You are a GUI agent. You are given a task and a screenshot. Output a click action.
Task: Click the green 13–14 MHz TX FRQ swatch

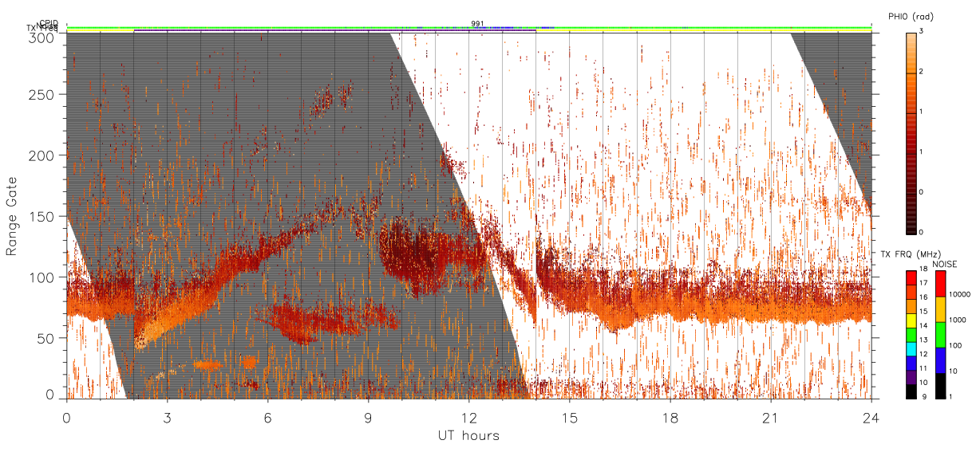point(910,334)
